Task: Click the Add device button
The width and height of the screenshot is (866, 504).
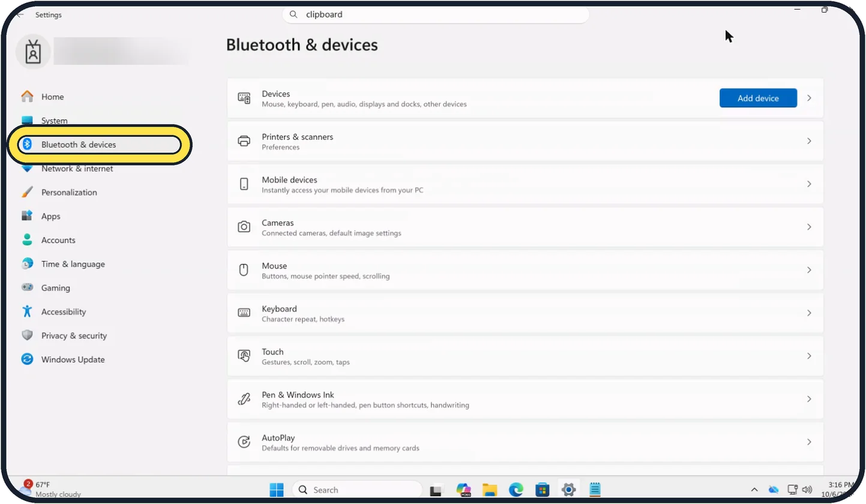Action: pyautogui.click(x=758, y=98)
